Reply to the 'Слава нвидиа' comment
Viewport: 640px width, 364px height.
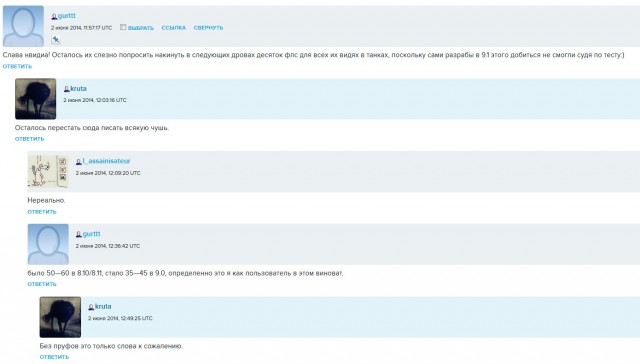point(17,66)
